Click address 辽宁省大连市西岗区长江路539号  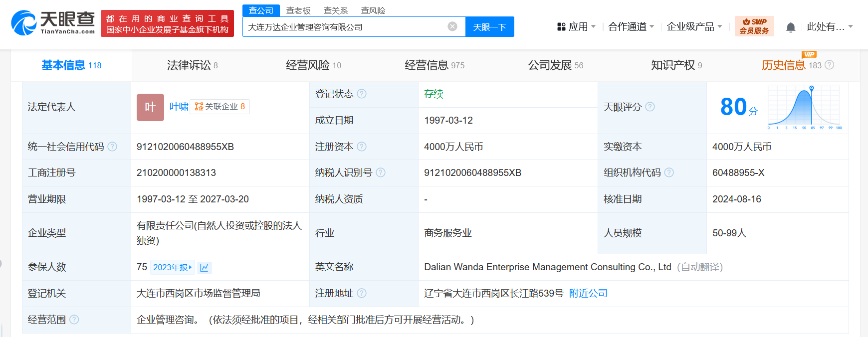pos(494,293)
